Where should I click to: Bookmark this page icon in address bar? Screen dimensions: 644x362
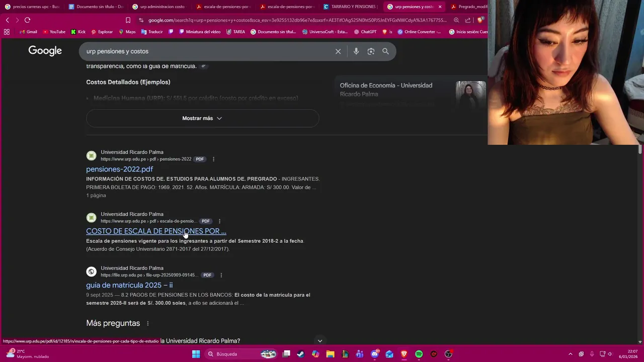pos(128,20)
